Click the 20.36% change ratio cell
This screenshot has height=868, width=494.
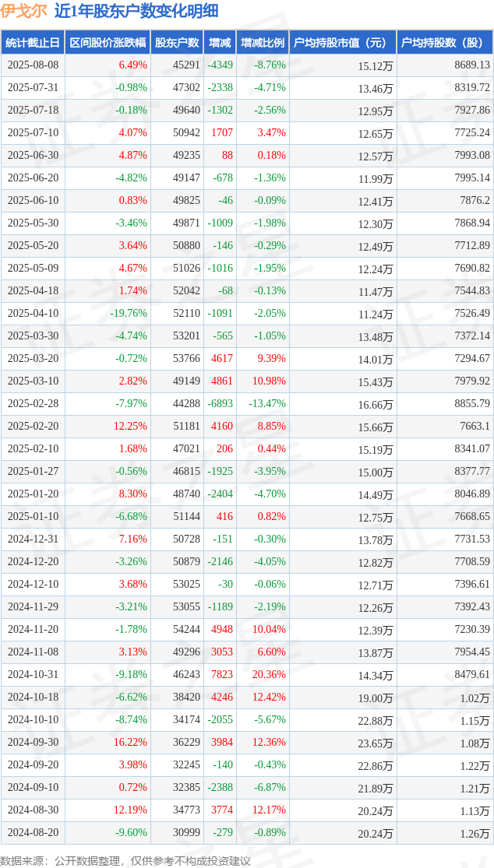pos(268,675)
